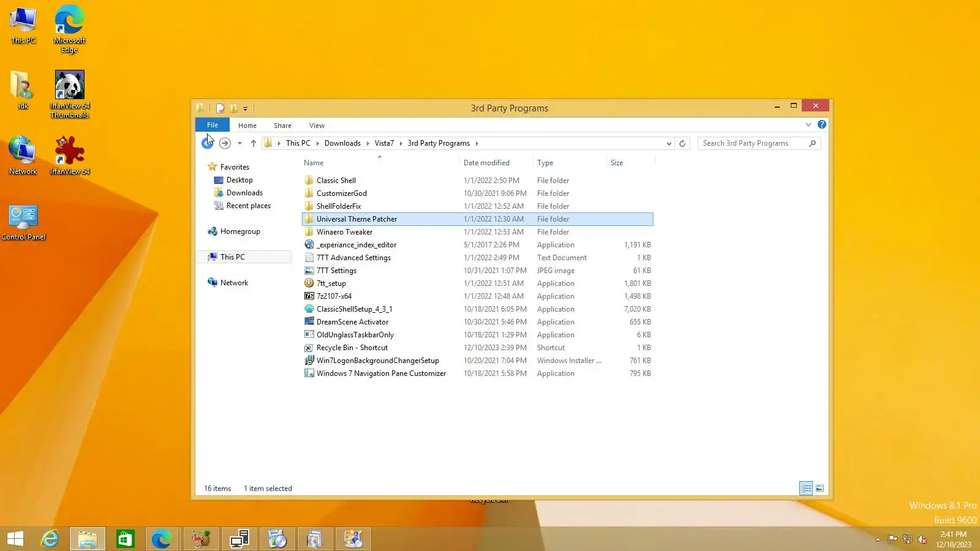Click the search magnifier icon
Viewport: 980px width, 551px height.
813,143
